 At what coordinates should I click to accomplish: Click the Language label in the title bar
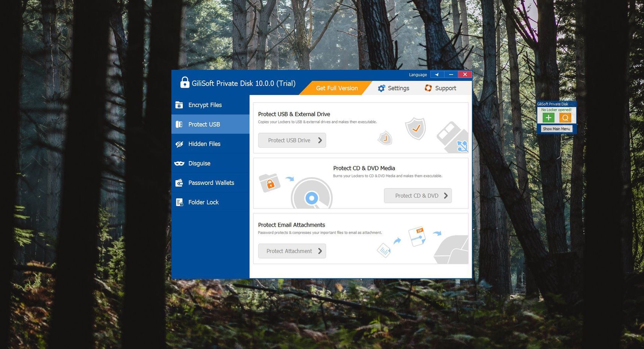[418, 75]
